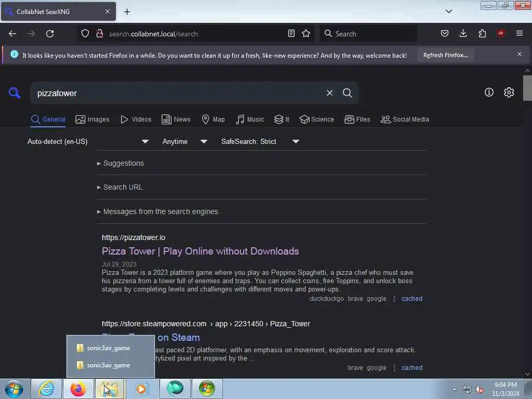Launch Internet Explorer from the taskbar

pos(46,389)
